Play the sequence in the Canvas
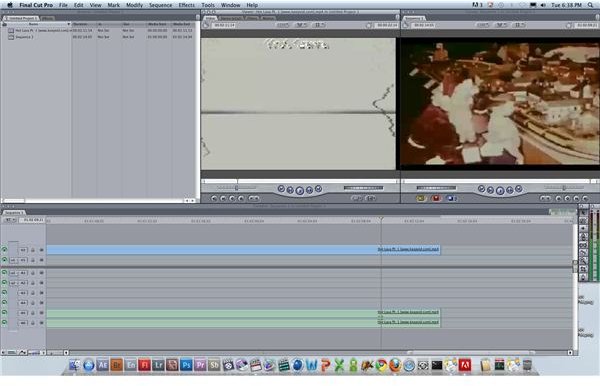This screenshot has height=386, width=600. (500, 190)
